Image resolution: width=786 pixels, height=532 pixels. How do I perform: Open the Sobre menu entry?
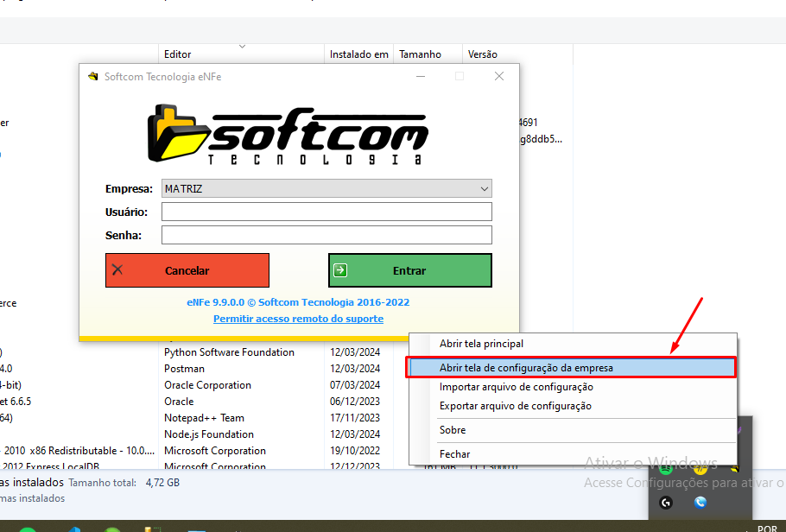(x=453, y=430)
